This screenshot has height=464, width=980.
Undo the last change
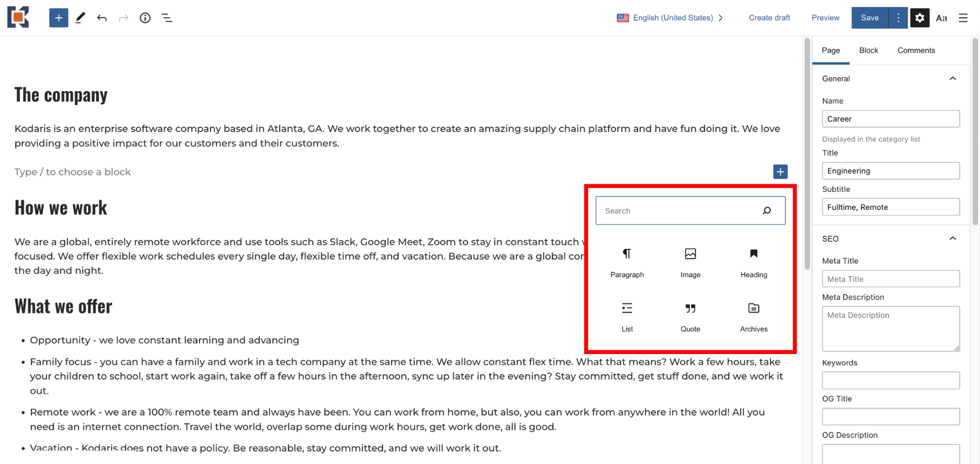102,18
